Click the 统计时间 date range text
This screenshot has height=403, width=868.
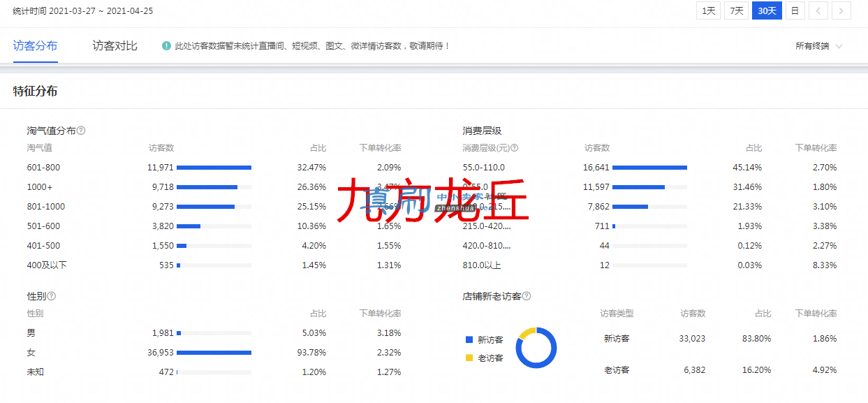pyautogui.click(x=82, y=11)
